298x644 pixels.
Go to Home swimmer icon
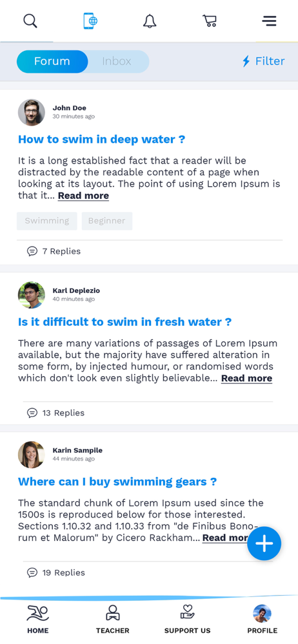click(38, 614)
